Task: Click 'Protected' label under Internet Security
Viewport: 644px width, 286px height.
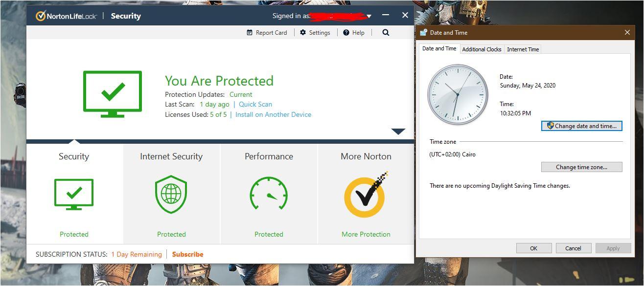Action: (171, 234)
